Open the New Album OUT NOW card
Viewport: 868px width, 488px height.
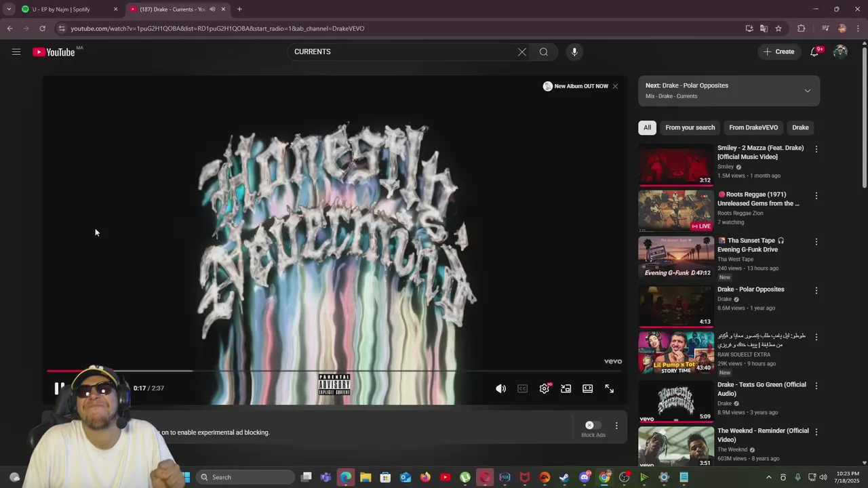coord(575,86)
